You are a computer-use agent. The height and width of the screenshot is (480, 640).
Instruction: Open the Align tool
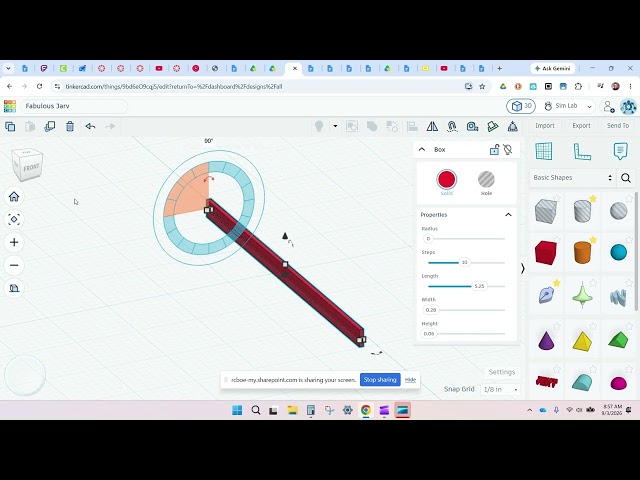[x=412, y=127]
